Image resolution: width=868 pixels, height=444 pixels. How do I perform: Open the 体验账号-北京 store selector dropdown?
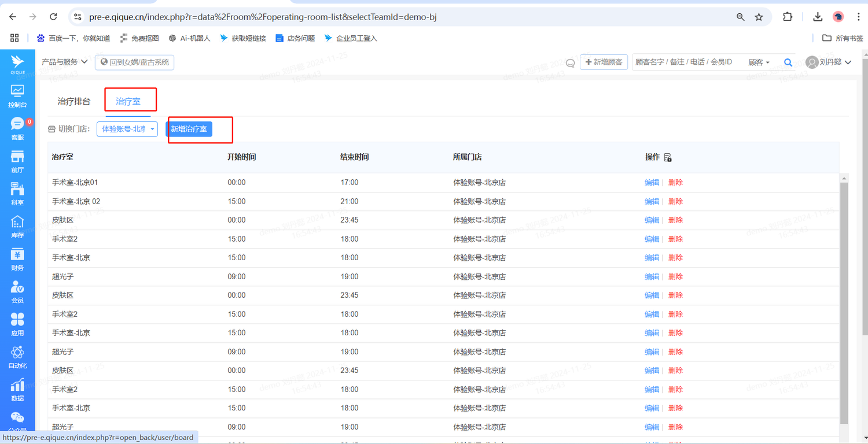[x=127, y=129]
